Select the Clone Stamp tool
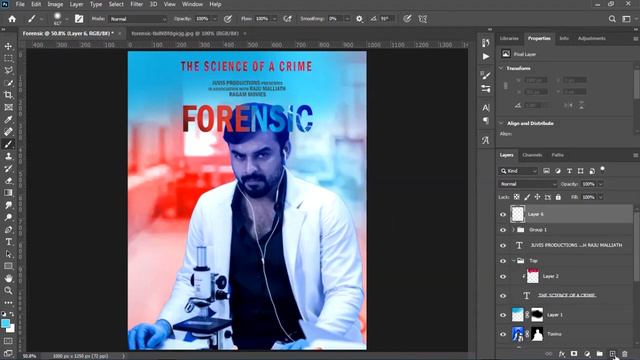The height and width of the screenshot is (360, 640). pos(8,156)
